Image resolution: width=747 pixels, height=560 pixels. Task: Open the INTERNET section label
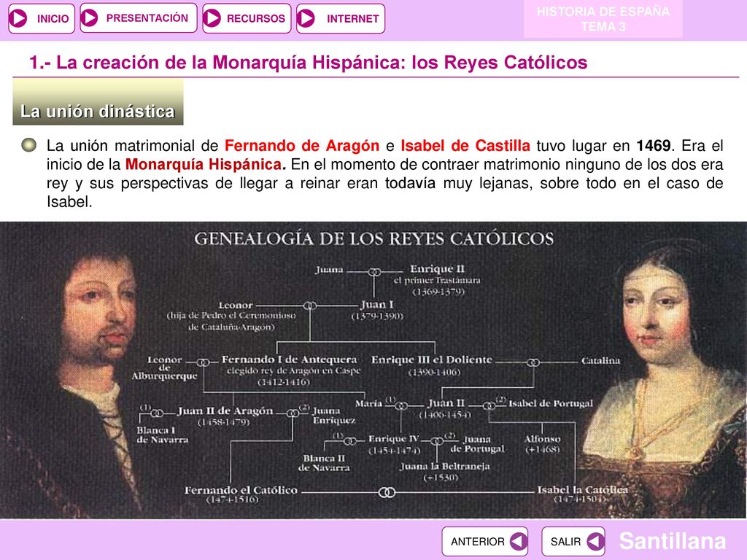(352, 18)
